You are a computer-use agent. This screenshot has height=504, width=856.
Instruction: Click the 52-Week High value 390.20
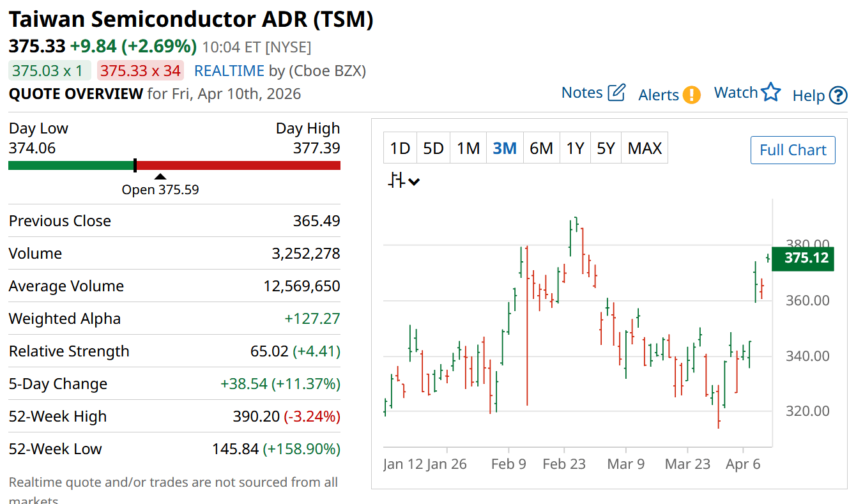pos(256,416)
